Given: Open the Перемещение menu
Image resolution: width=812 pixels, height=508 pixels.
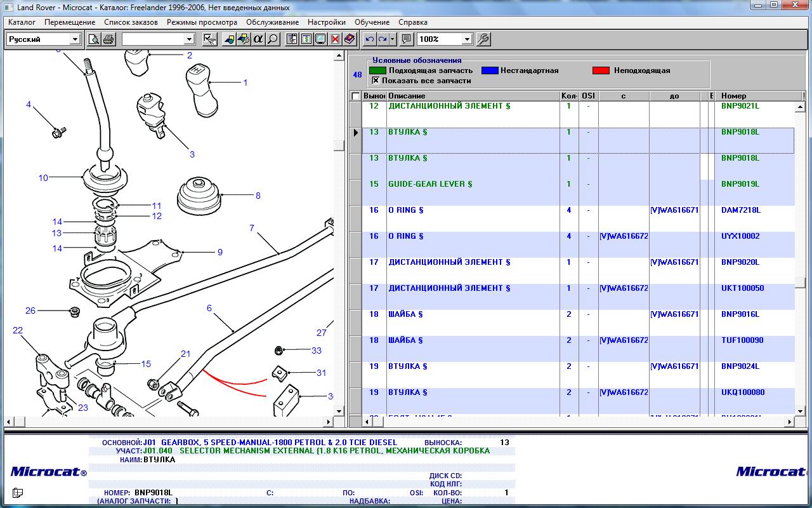Looking at the screenshot, I should 70,22.
